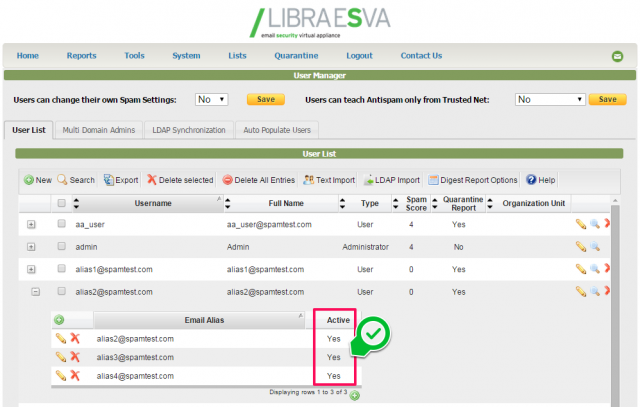640x407 pixels.
Task: Edit alias1@spamtest.com user with pencil icon
Action: click(x=581, y=269)
